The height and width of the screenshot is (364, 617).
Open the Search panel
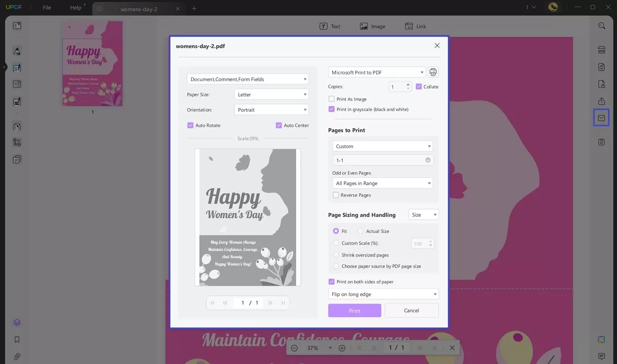click(x=602, y=26)
